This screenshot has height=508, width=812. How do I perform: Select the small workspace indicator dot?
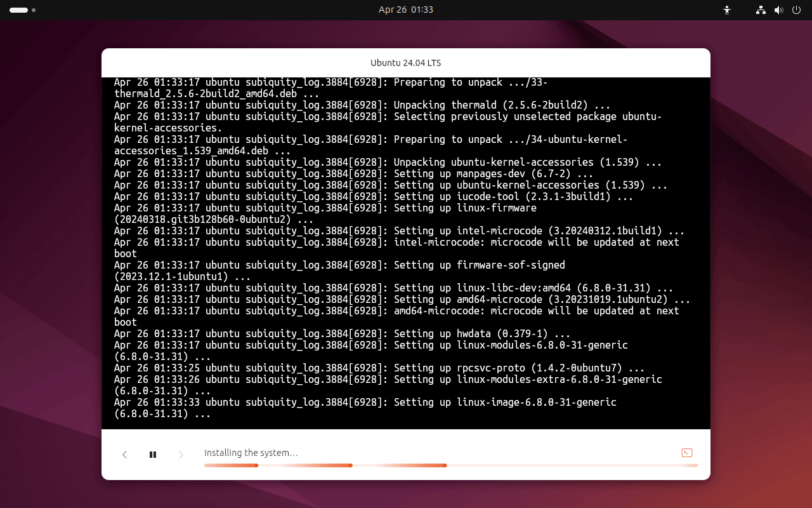34,10
